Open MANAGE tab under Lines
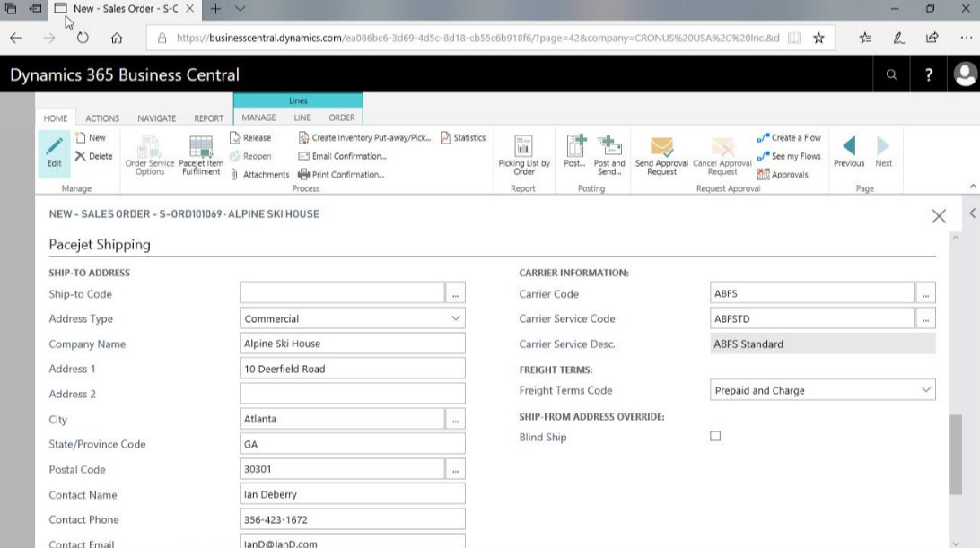Image resolution: width=980 pixels, height=548 pixels. click(258, 117)
